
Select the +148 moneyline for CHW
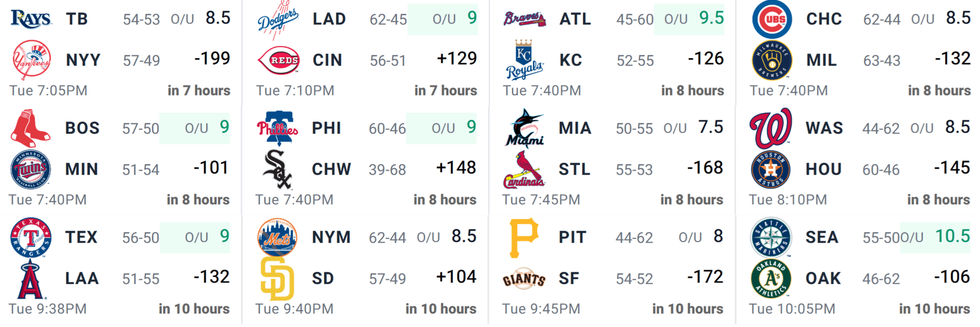456,168
